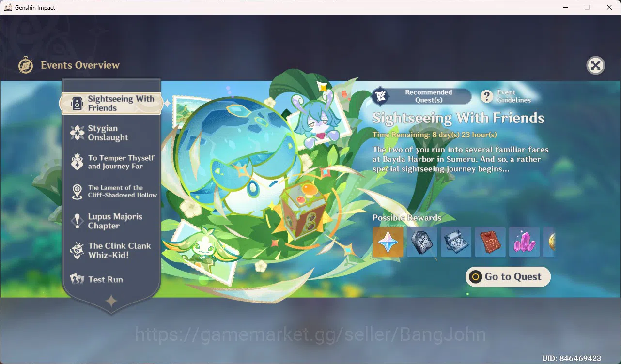Viewport: 621px width, 364px height.
Task: Click the Test Run cards icon
Action: click(77, 279)
